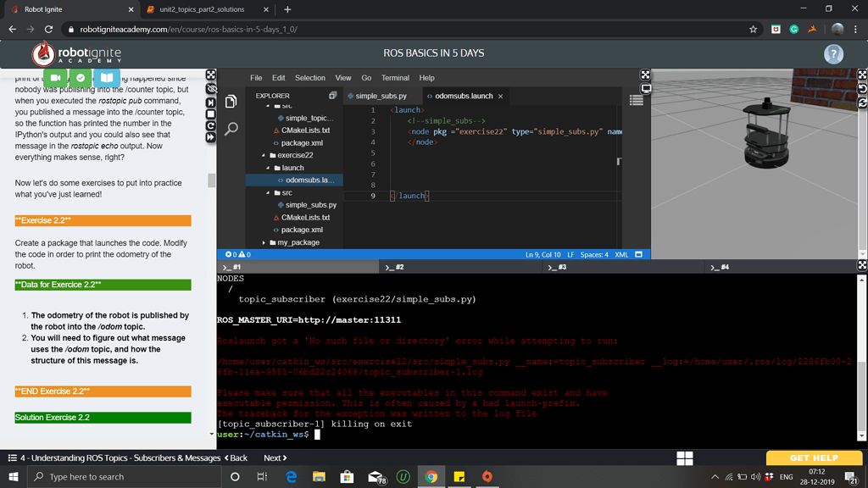
Task: Open the Search panel in the IDE sidebar
Action: pos(231,128)
